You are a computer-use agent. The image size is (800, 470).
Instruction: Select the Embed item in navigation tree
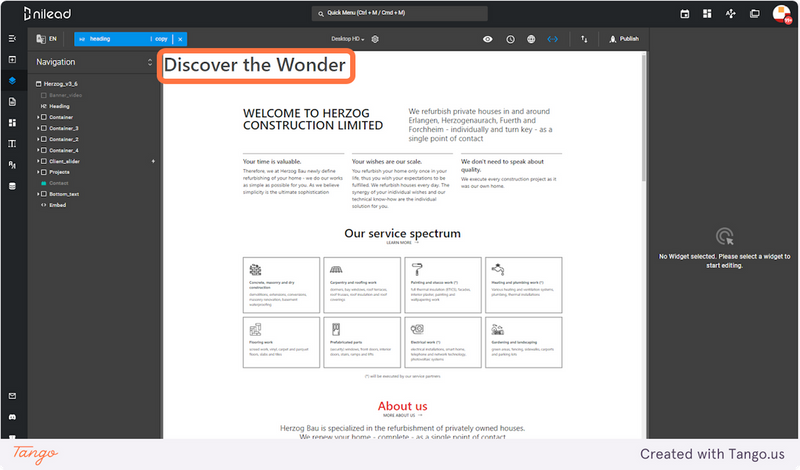[x=58, y=205]
